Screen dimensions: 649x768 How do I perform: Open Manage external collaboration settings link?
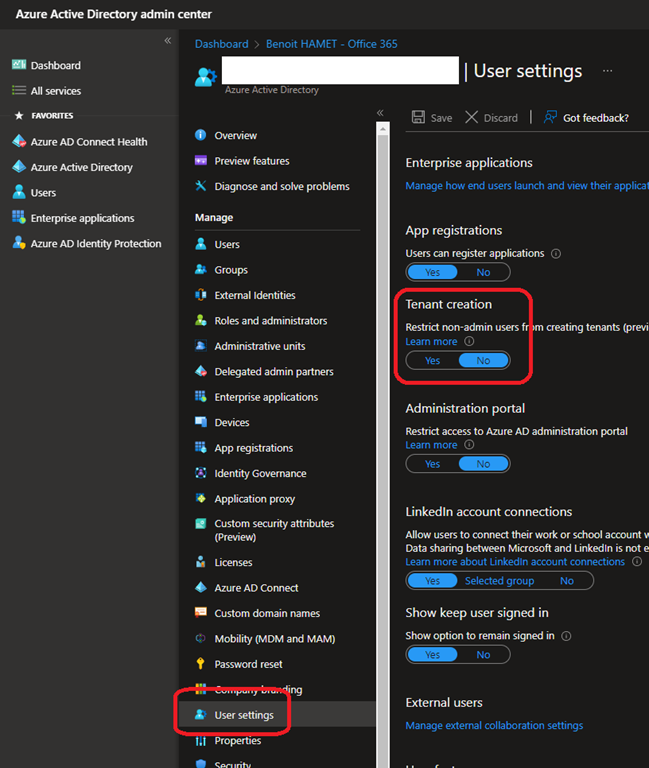pos(494,725)
